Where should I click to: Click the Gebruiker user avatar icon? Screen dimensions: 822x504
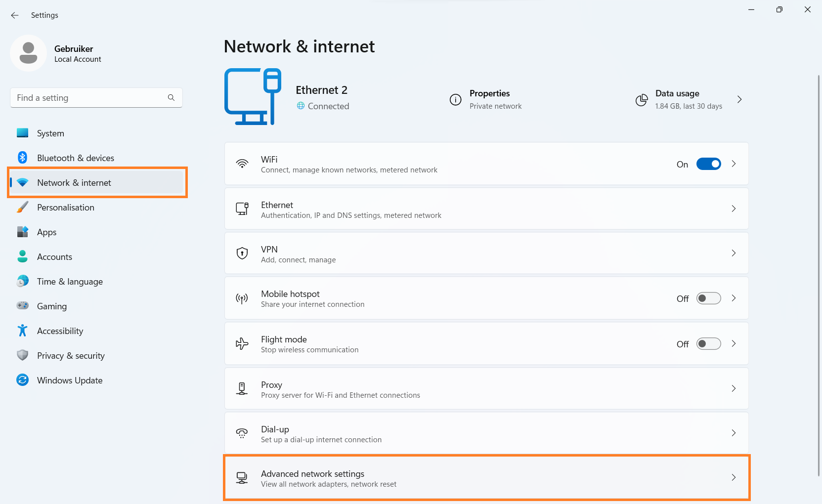tap(28, 53)
